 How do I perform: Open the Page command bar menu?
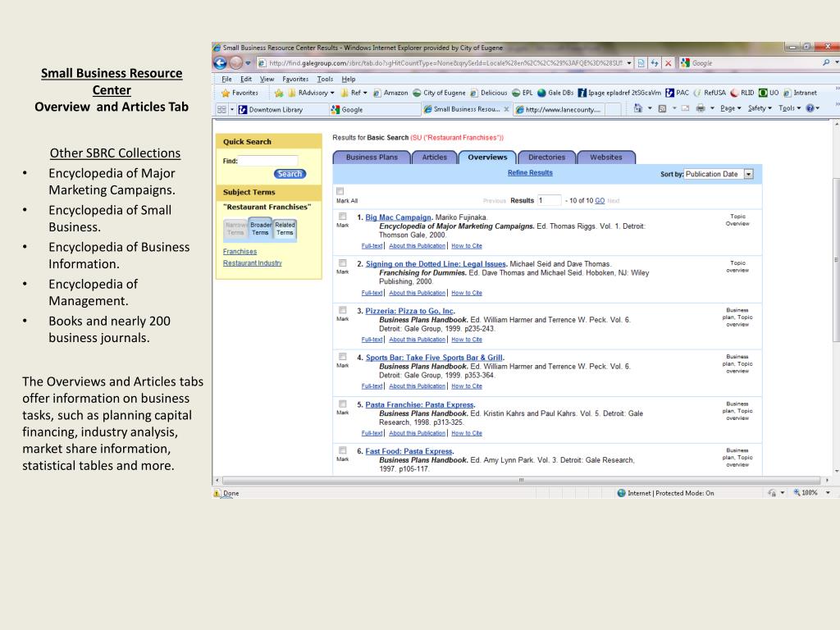pyautogui.click(x=731, y=108)
